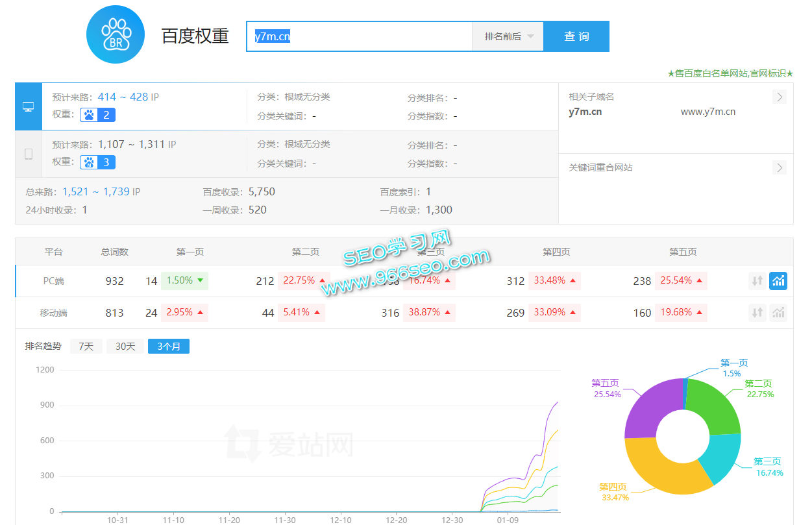Click the 百度收录 value 5,750
This screenshot has width=812, height=525.
[x=262, y=192]
